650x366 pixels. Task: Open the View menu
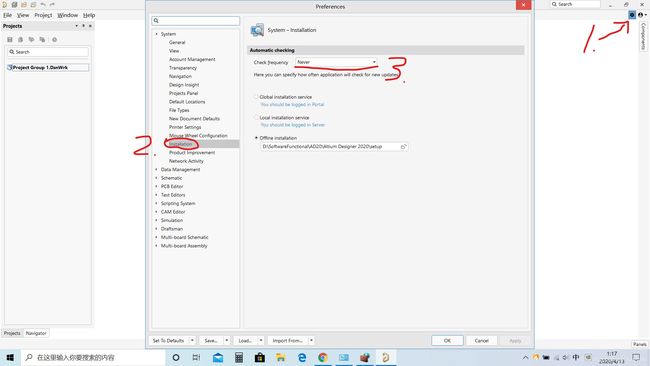[23, 15]
